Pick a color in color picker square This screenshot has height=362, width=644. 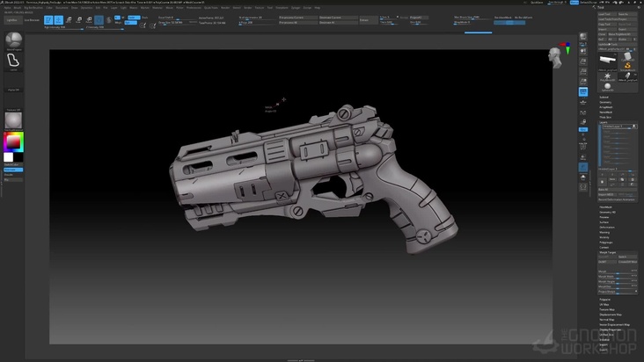tap(13, 141)
